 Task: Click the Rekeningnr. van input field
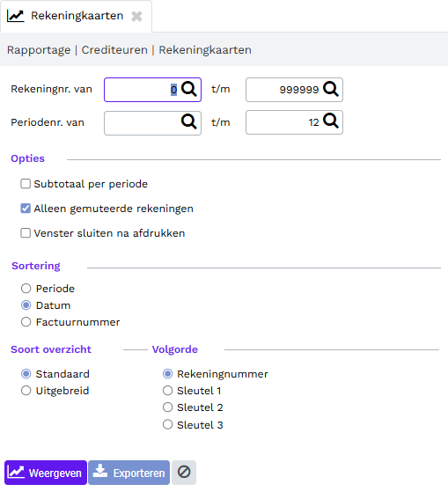pos(142,90)
